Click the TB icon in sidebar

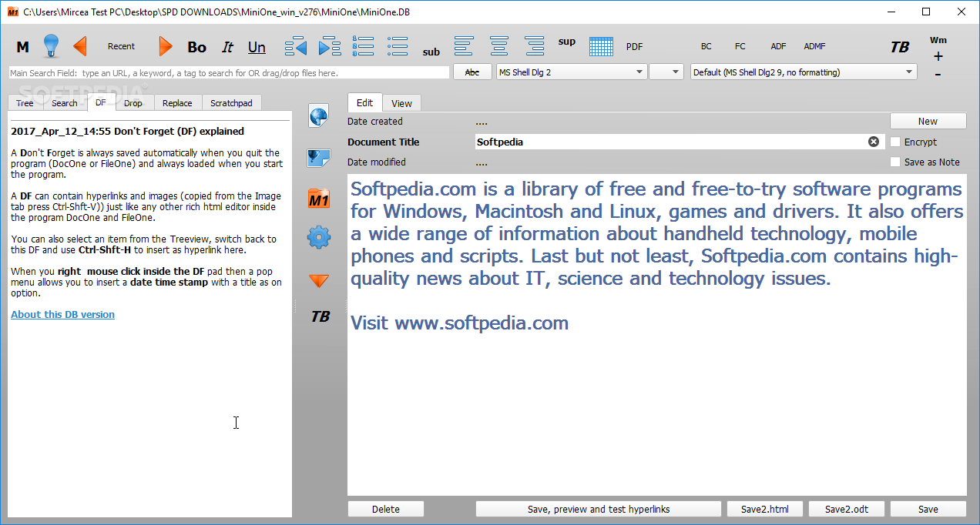pos(321,316)
